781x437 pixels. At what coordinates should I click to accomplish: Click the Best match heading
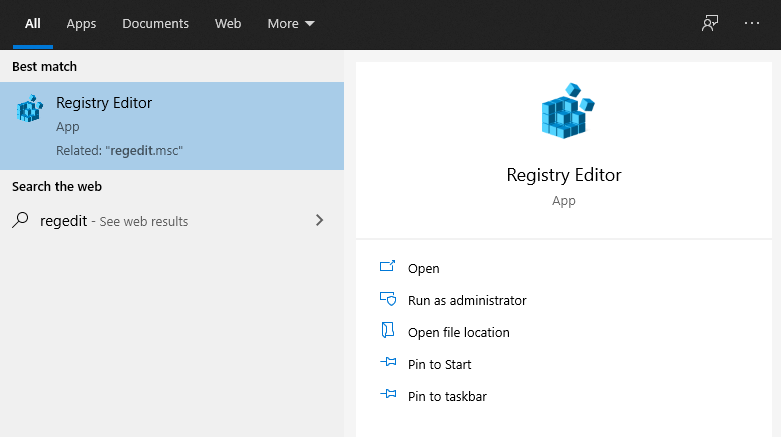44,66
